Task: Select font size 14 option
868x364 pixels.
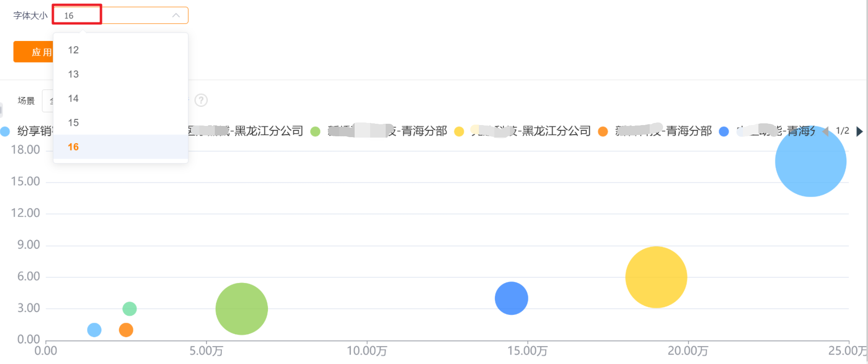Action: click(73, 98)
